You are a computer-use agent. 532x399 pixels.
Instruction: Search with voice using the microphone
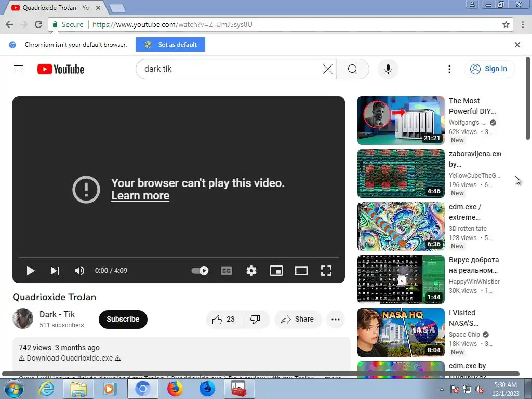coord(388,69)
